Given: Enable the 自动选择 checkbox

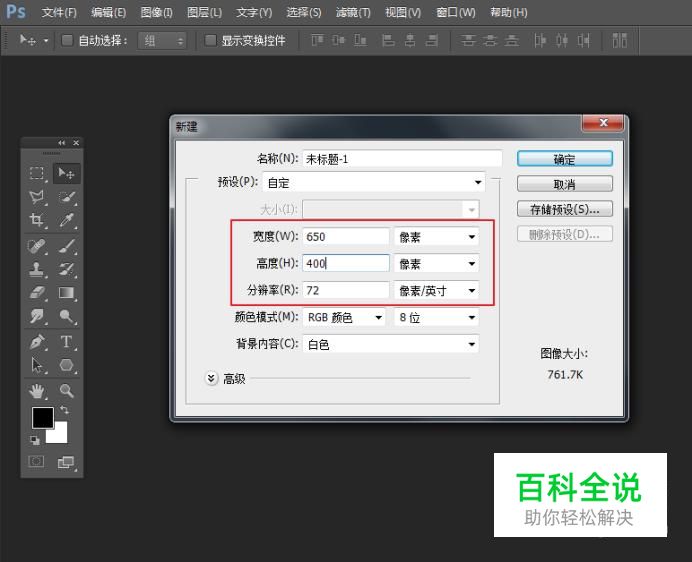Looking at the screenshot, I should (x=67, y=41).
